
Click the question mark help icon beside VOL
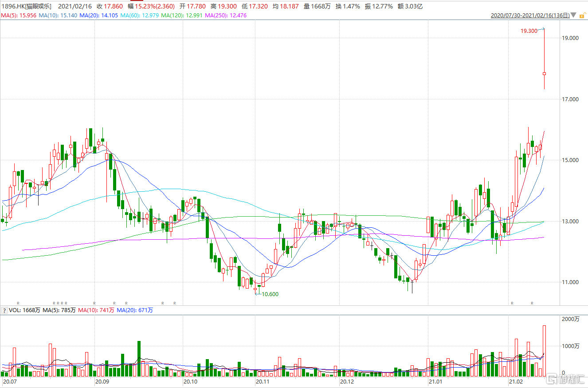(x=4, y=310)
